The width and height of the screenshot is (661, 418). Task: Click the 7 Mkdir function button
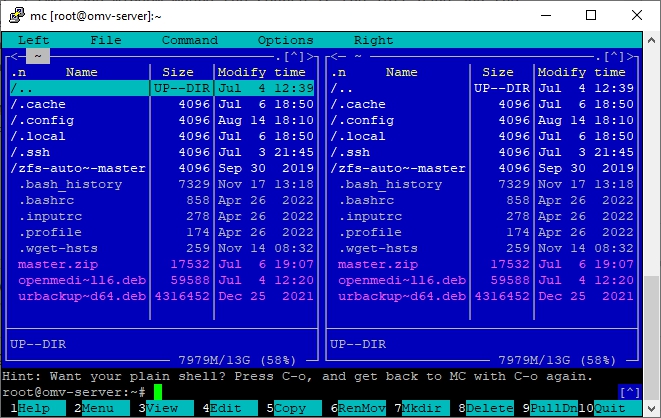coord(425,409)
